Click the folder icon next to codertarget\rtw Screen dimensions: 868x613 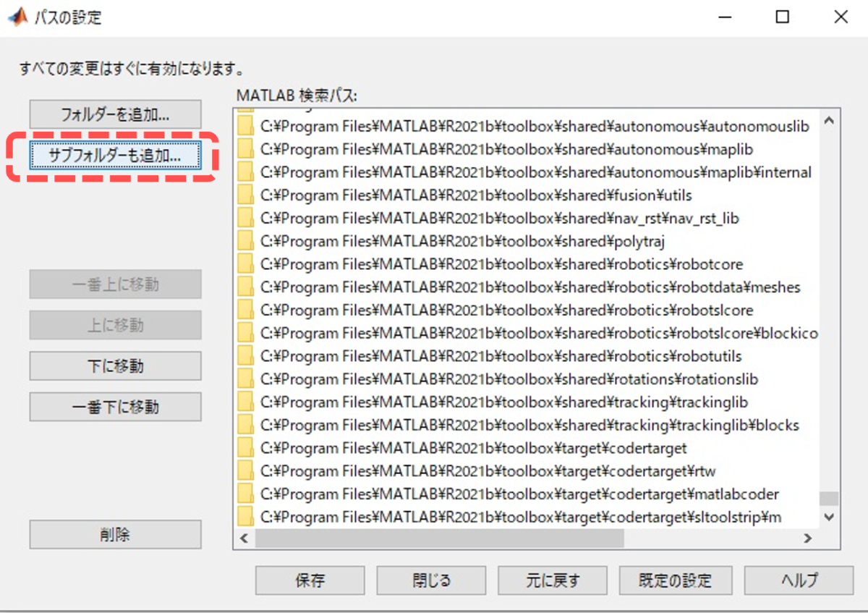(x=246, y=471)
